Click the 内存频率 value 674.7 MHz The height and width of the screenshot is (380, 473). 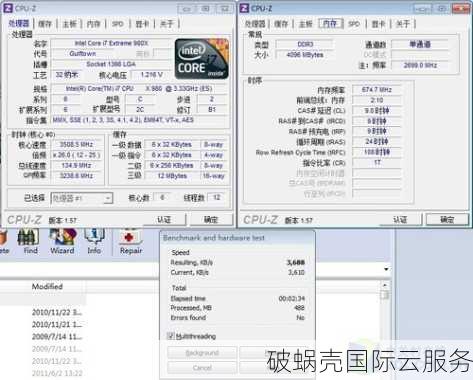377,89
